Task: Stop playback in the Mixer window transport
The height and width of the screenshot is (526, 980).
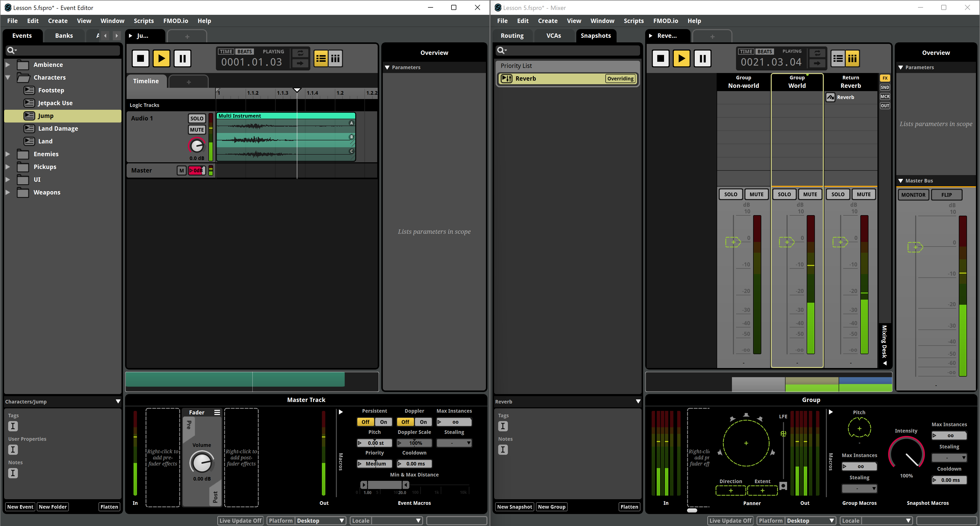Action: coord(660,58)
